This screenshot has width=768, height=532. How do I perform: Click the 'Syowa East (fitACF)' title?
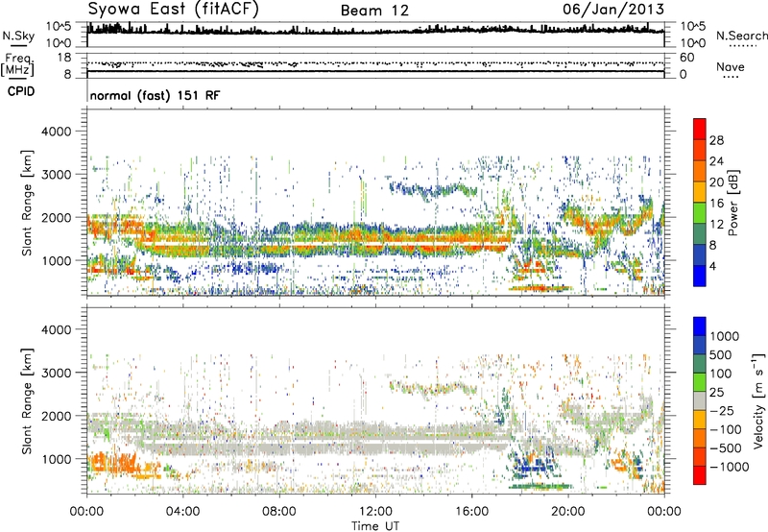pyautogui.click(x=174, y=9)
